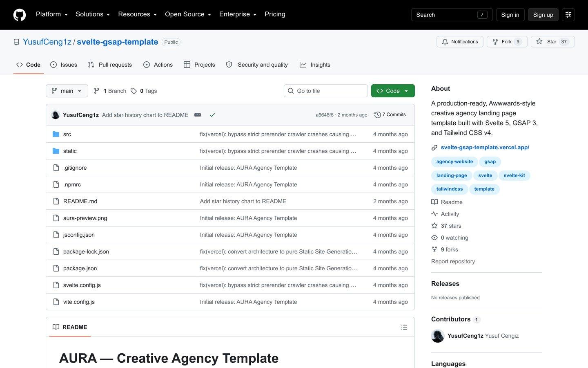
Task: Click the pulse icon next to Activity
Action: pos(434,214)
